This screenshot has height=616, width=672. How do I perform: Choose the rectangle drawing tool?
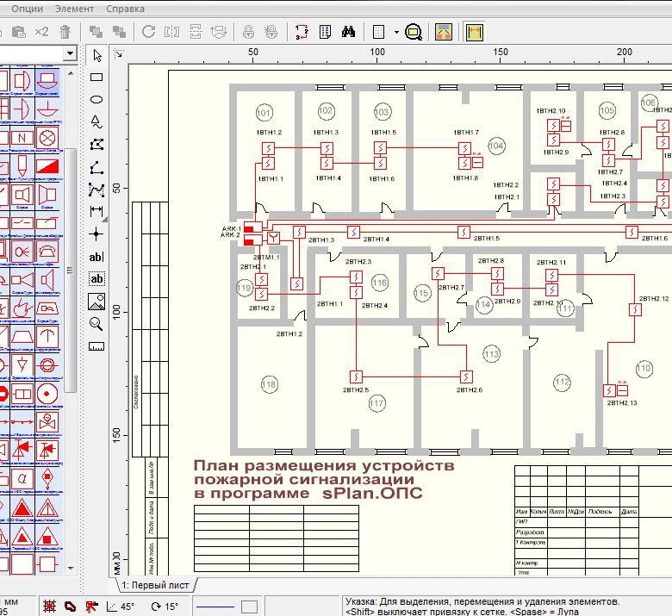[96, 78]
